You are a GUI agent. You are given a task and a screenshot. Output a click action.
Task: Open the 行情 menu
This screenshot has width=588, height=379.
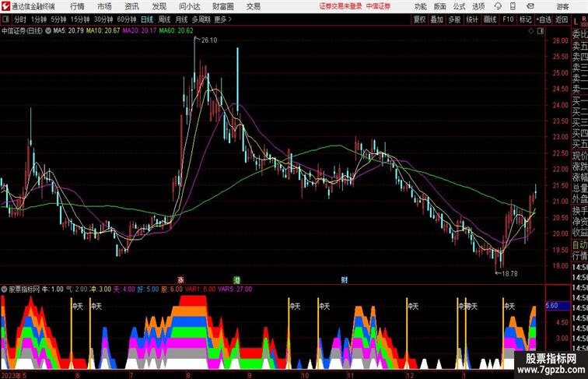pyautogui.click(x=77, y=6)
